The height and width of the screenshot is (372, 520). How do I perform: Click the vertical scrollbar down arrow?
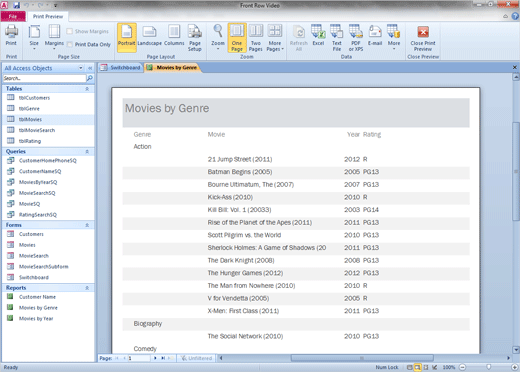[516, 350]
